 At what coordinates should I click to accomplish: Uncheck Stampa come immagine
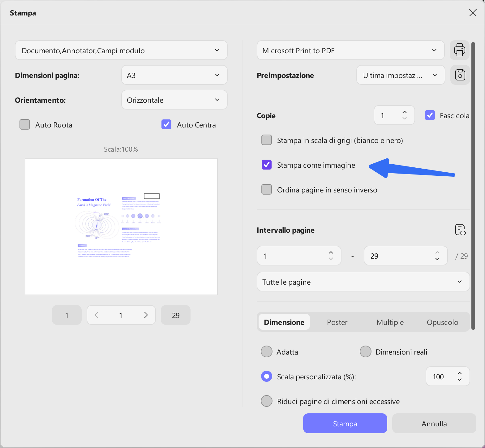click(x=267, y=165)
